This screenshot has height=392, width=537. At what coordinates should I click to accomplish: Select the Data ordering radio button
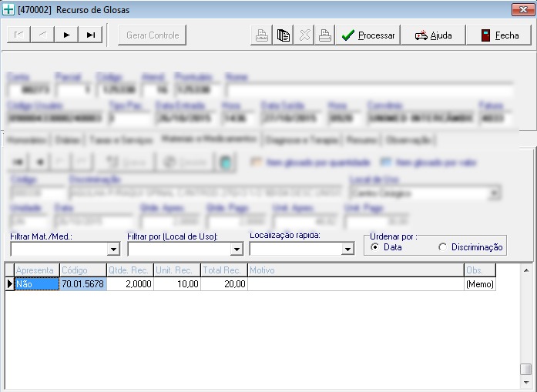pos(374,247)
